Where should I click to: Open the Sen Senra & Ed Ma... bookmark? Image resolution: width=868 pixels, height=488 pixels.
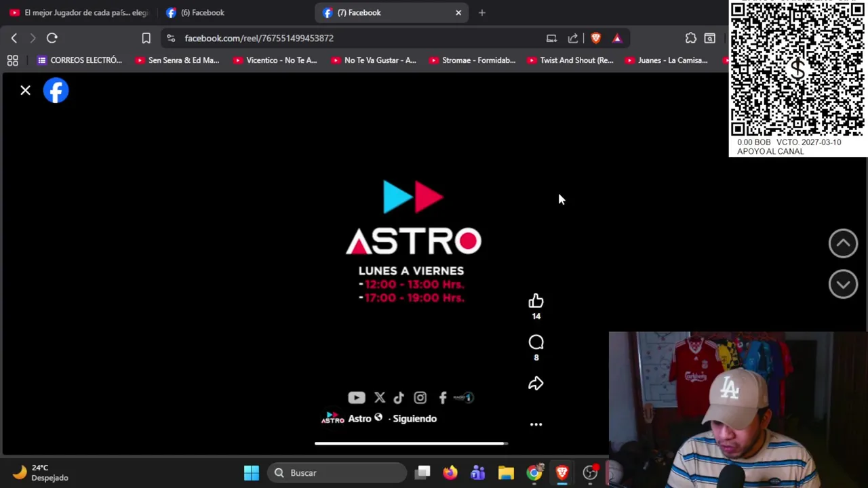click(x=177, y=60)
